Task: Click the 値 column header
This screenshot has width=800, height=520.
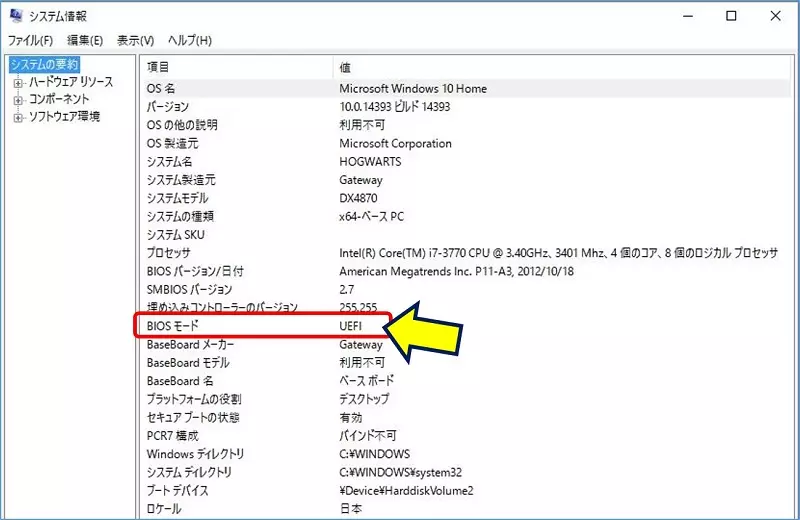Action: (x=562, y=67)
